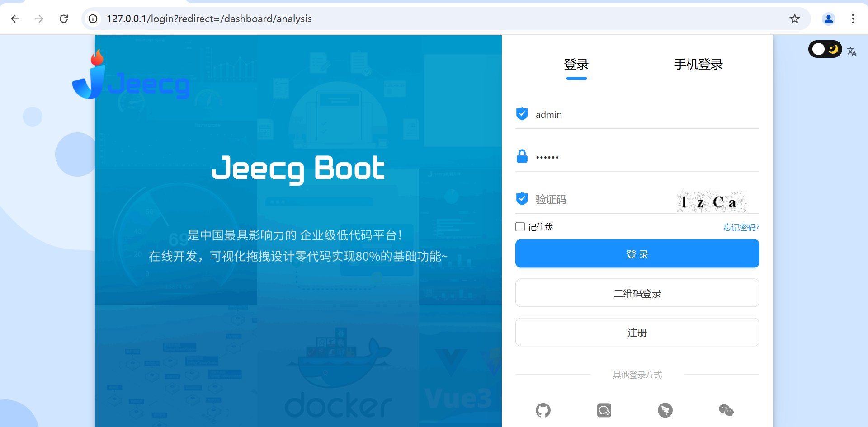Click the browser back arrow
This screenshot has width=868, height=427.
click(15, 19)
